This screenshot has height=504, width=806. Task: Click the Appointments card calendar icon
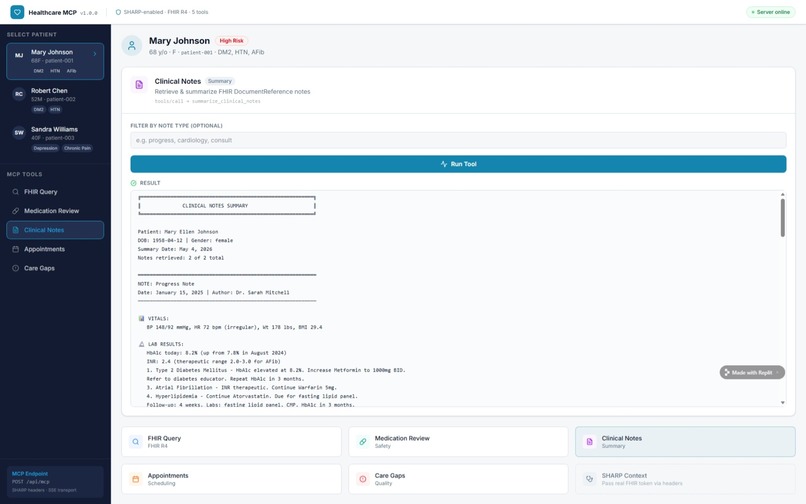tap(136, 479)
